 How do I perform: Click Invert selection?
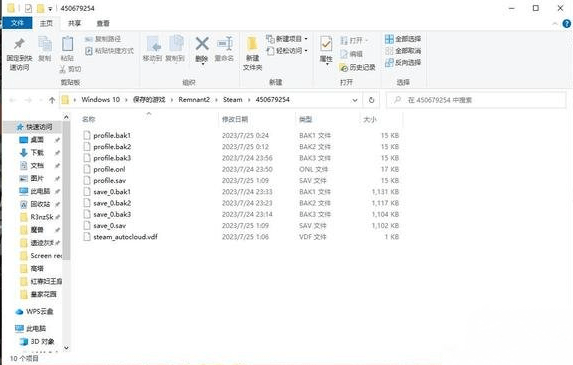[x=403, y=62]
